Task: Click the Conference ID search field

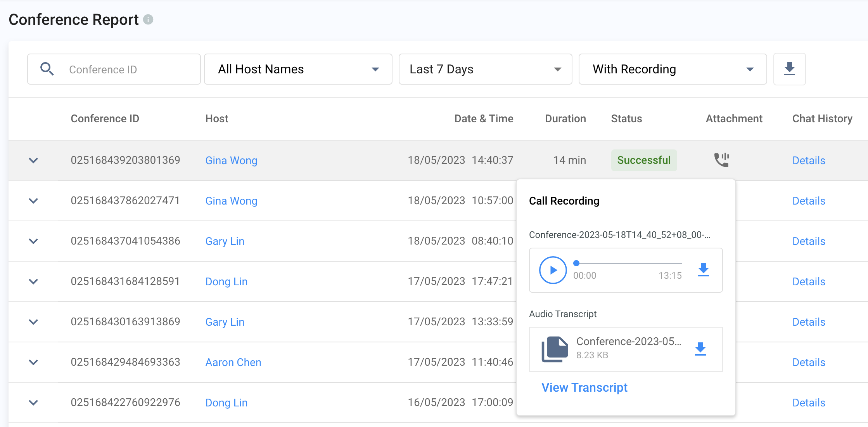Action: (x=128, y=69)
